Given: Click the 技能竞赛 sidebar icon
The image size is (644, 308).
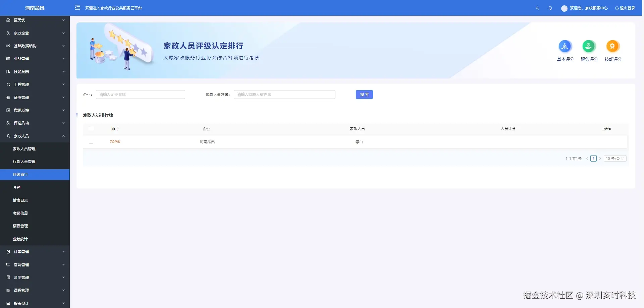Looking at the screenshot, I should [x=8, y=72].
